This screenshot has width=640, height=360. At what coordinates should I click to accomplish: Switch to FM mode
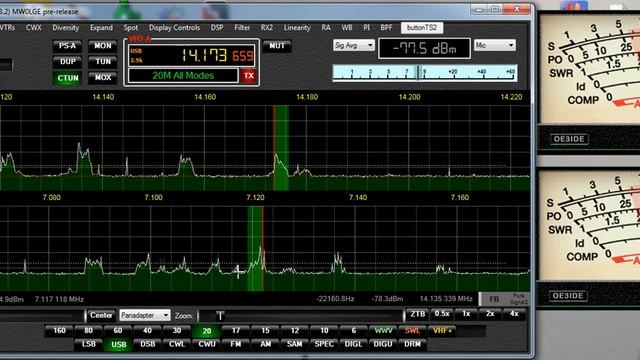pyautogui.click(x=236, y=344)
